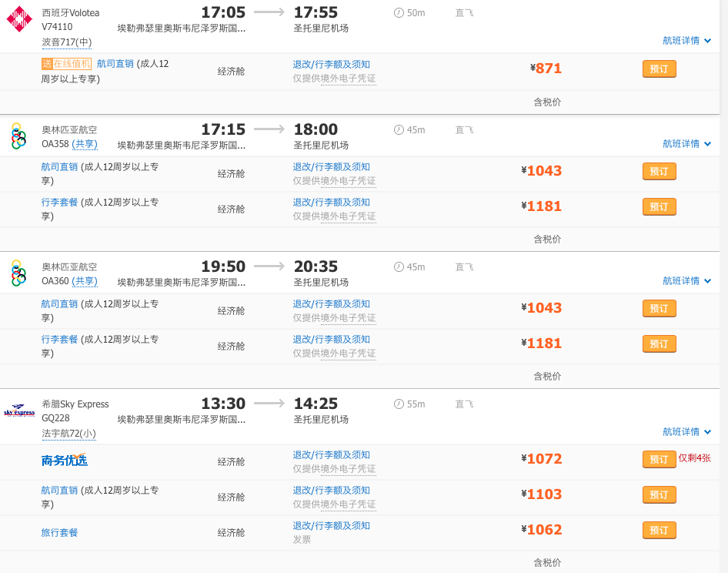728x573 pixels.
Task: Select the 旅行套餐 fare link
Action: 59,532
